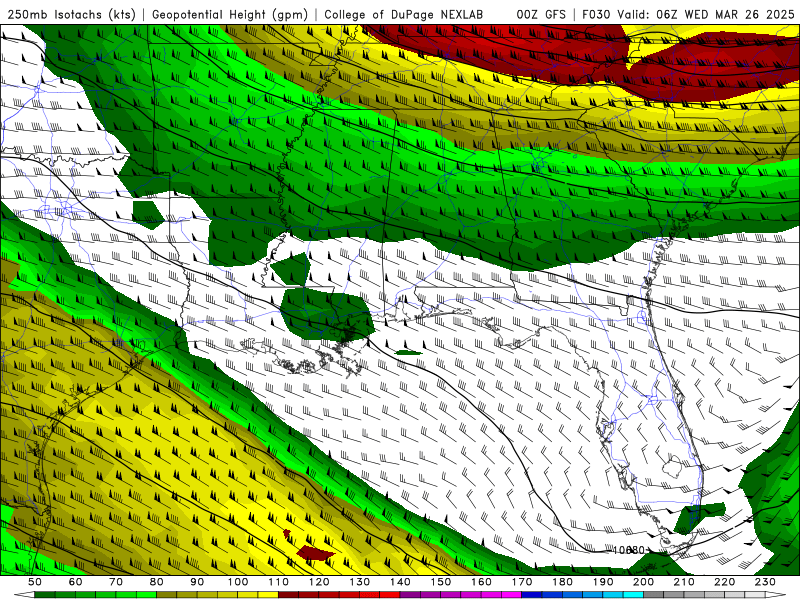Image resolution: width=800 pixels, height=600 pixels.
Task: Click the 220 value on the legend
Action: tap(724, 582)
